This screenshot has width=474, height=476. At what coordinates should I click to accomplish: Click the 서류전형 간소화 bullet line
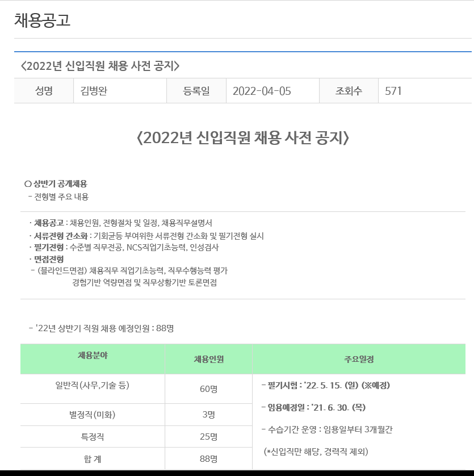[149, 236]
